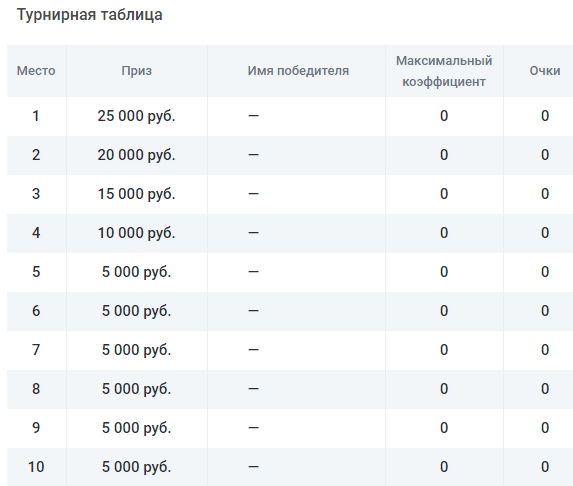Click the "Место" column header

coord(36,71)
